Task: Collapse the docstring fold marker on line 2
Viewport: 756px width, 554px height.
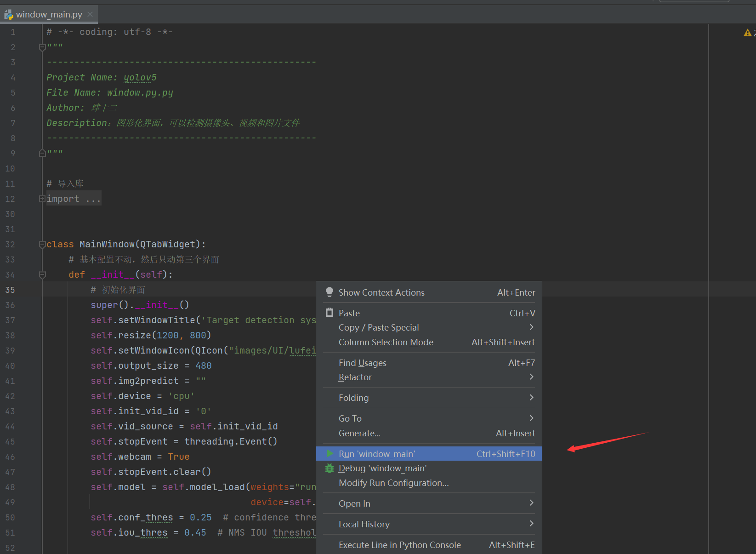Action: (x=42, y=47)
